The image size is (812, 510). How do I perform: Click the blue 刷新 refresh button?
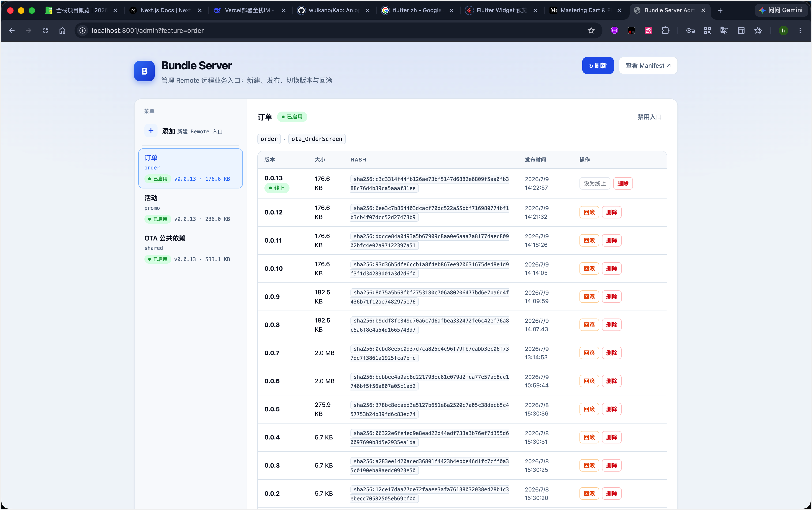coord(598,66)
